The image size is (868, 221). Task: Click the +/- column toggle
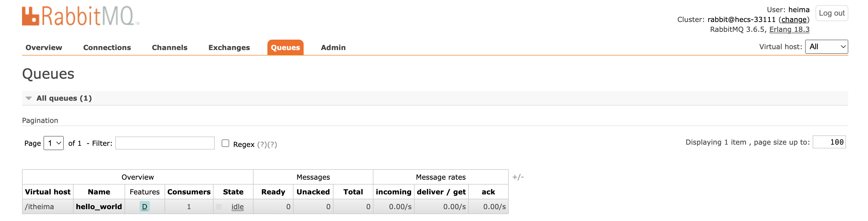point(518,177)
